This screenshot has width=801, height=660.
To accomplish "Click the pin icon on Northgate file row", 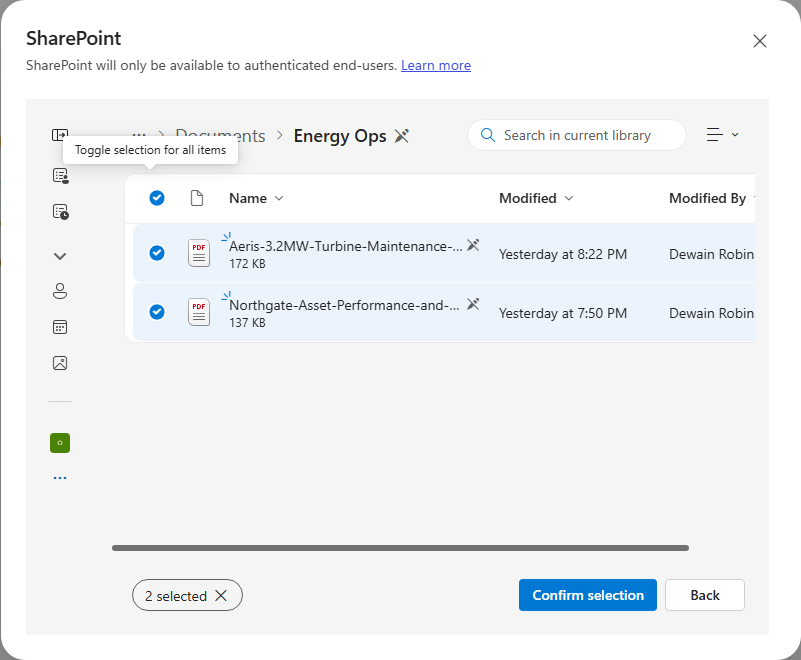I will point(473,304).
